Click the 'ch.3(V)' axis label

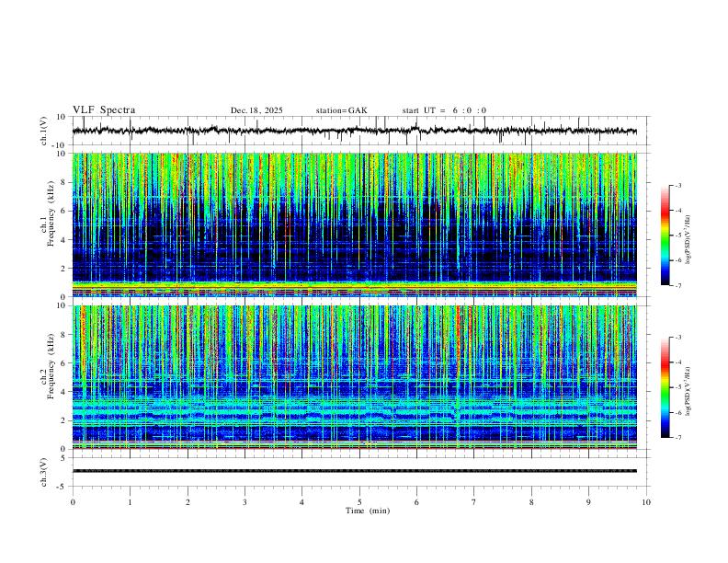coord(44,472)
